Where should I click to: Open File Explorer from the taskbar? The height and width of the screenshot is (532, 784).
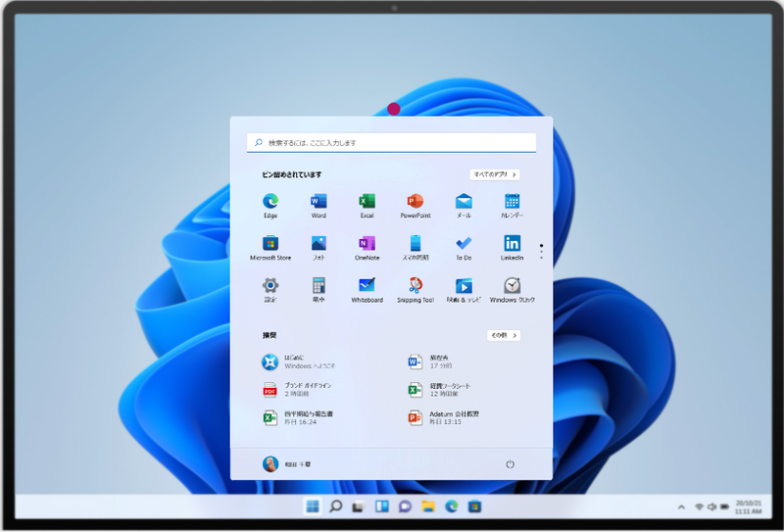(x=428, y=507)
